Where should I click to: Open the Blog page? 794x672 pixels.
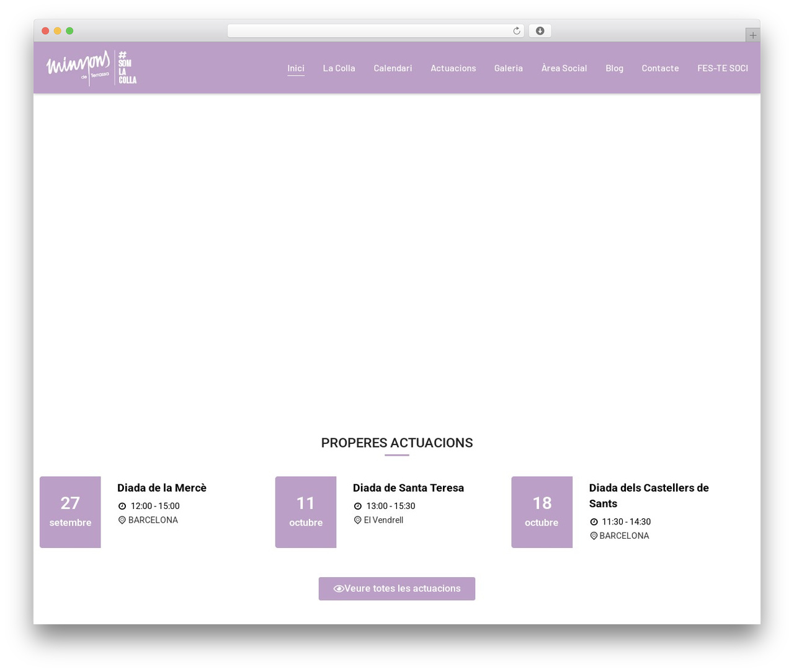(615, 68)
